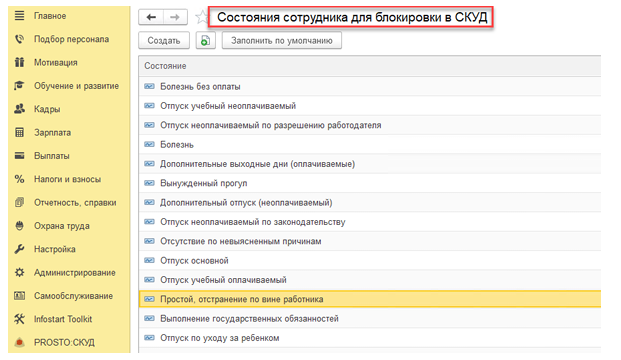The image size is (621, 360).
Task: Click the PROSTO:СКУД logo icon
Action: pyautogui.click(x=19, y=343)
